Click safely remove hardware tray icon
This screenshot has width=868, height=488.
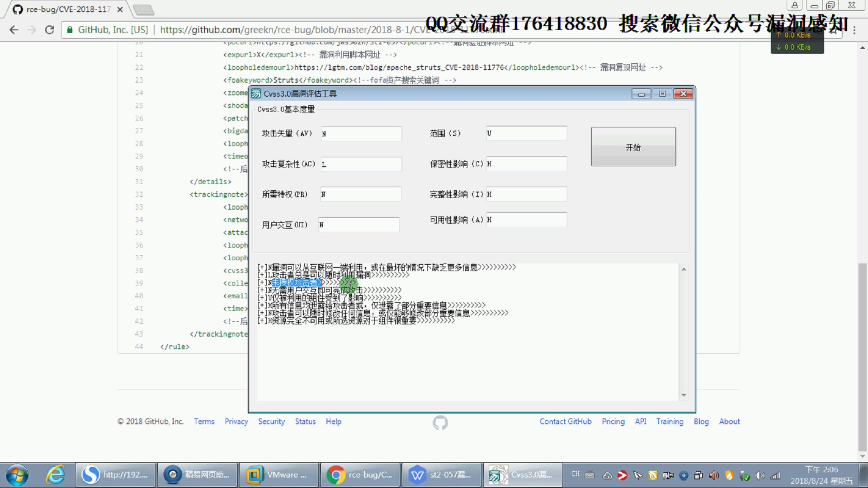(x=745, y=475)
